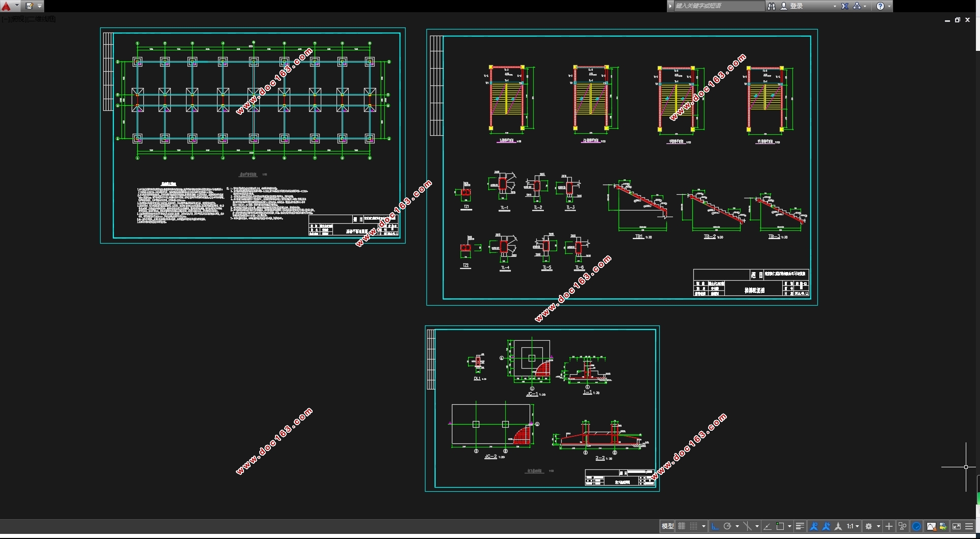The width and height of the screenshot is (980, 539).
Task: Restore down the drawing window
Action: tap(958, 20)
